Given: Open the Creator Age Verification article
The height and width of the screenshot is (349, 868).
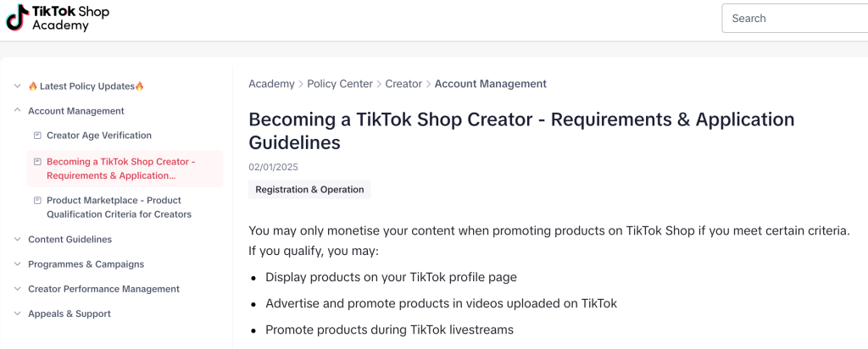Looking at the screenshot, I should [99, 136].
